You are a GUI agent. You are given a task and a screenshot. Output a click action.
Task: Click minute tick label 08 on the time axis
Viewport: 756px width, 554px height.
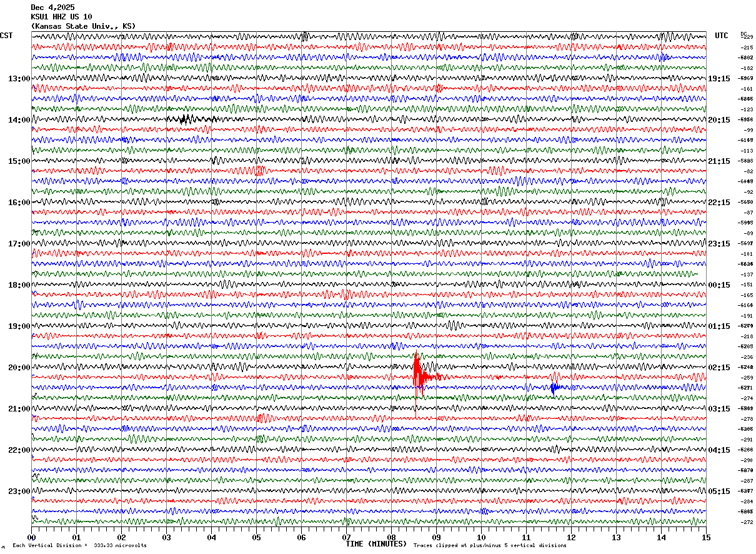[x=391, y=537]
